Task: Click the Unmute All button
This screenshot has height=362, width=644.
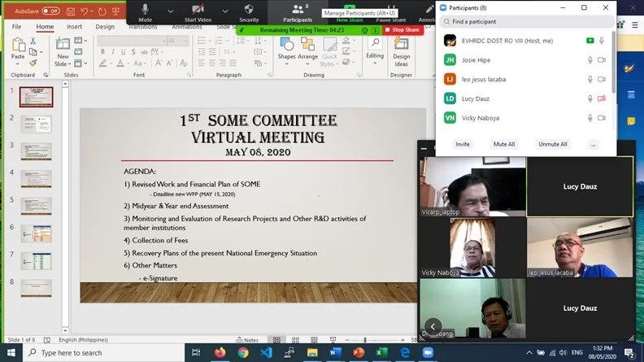Action: tap(553, 144)
